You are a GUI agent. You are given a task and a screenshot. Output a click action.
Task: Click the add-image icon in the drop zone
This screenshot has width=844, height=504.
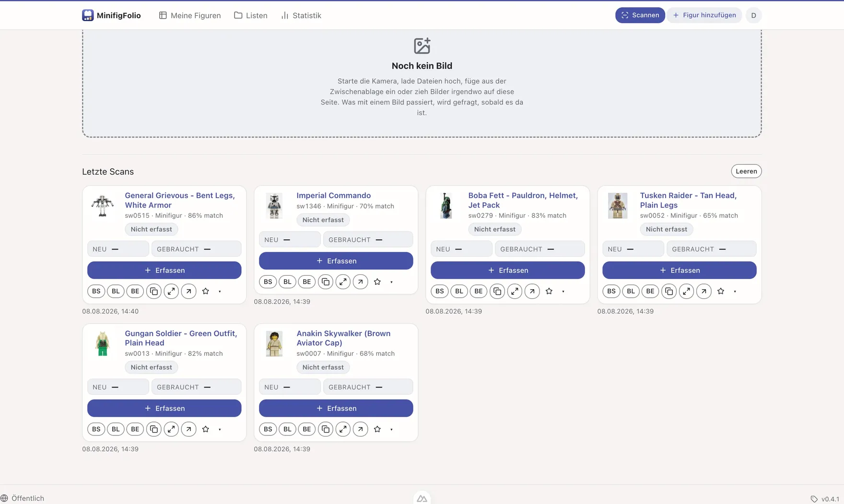[x=422, y=46]
